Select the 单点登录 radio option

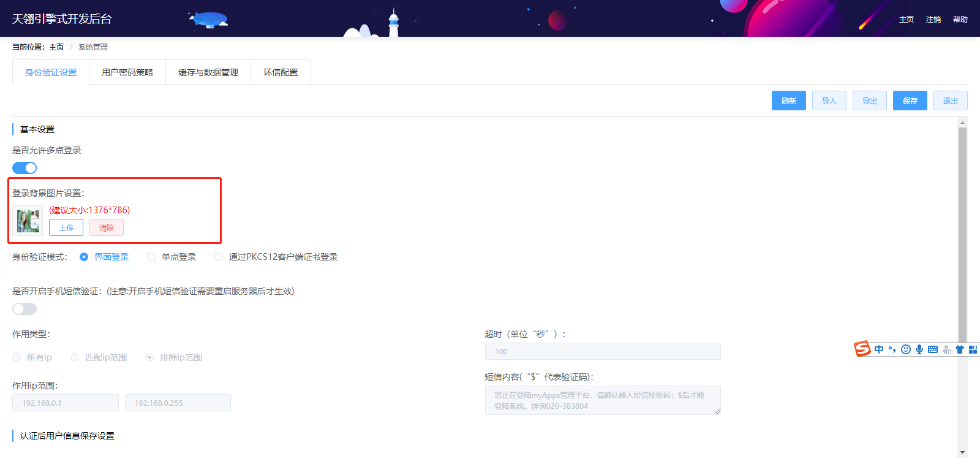[151, 257]
